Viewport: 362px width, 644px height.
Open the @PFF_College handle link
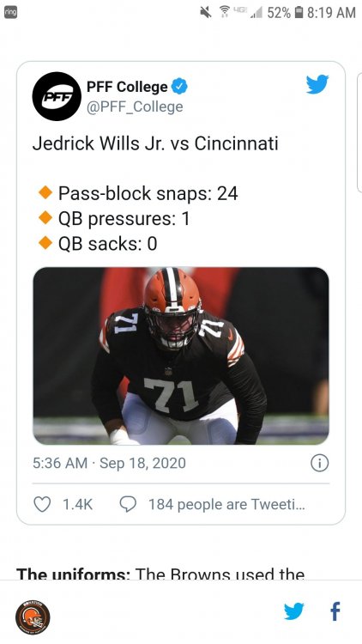135,106
